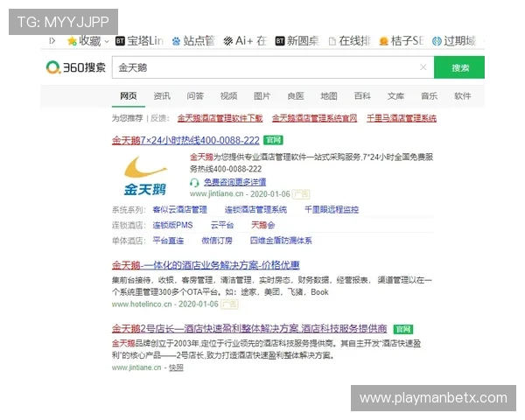Open the 四维金盾防漏体系 link

pos(281,241)
